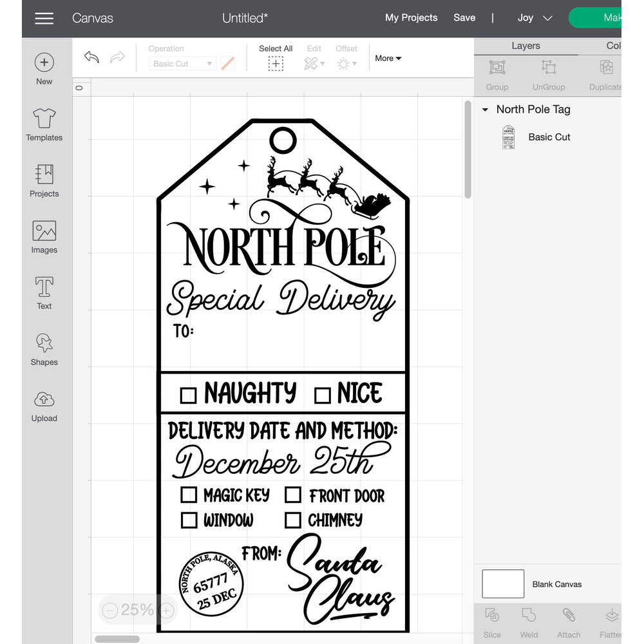Open the Projects sidebar icon
Viewport: 644px width, 644px height.
(x=44, y=175)
